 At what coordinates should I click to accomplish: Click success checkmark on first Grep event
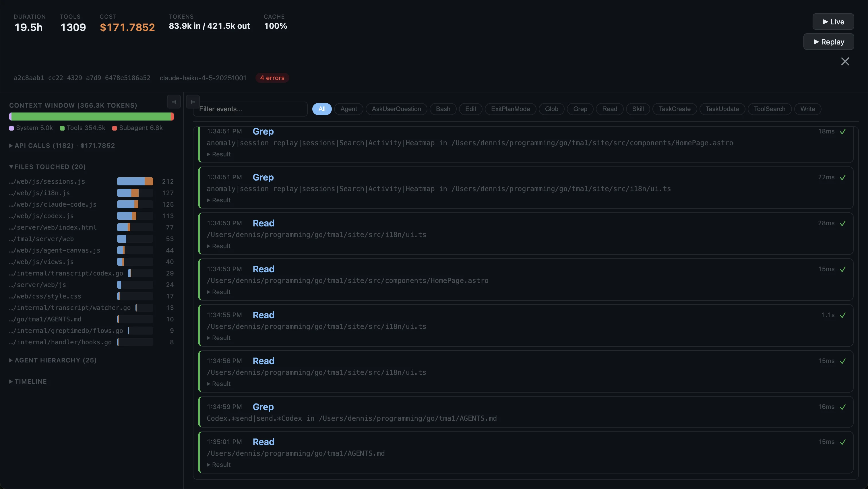point(843,132)
